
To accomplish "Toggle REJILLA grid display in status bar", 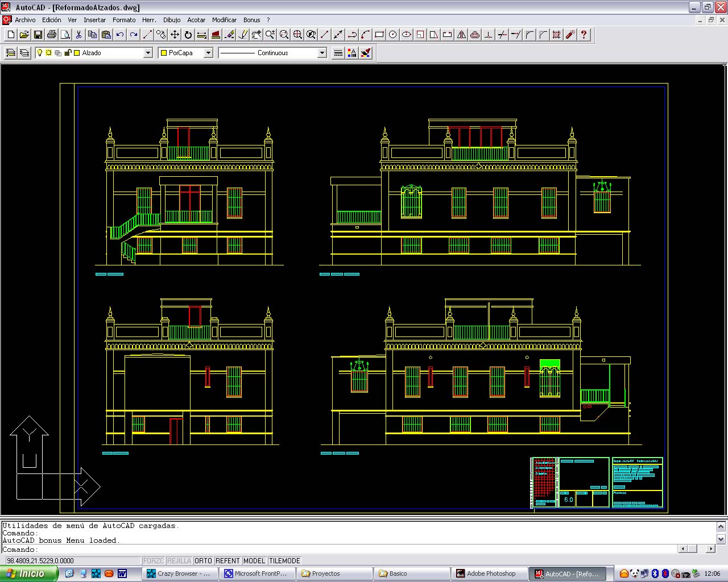I will point(179,561).
